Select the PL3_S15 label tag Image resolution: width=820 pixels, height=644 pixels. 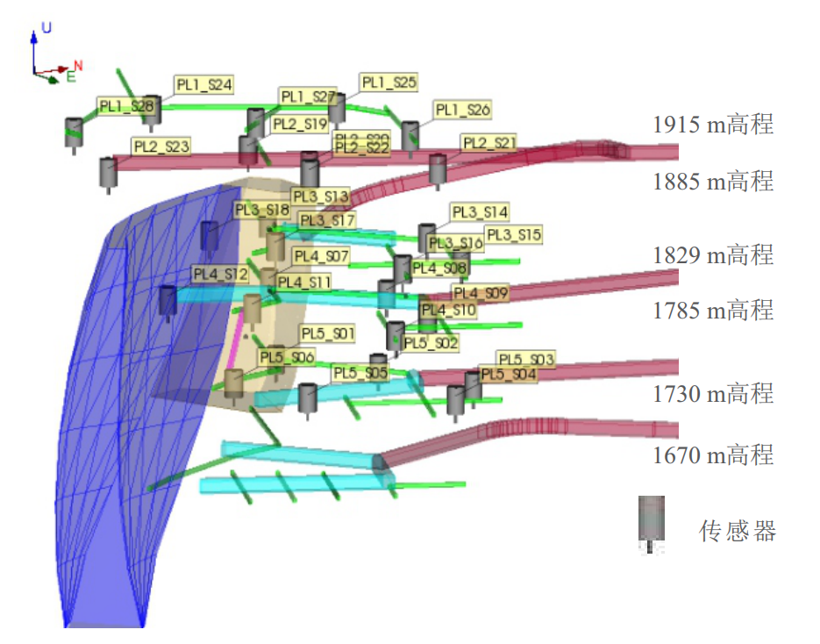pyautogui.click(x=514, y=234)
